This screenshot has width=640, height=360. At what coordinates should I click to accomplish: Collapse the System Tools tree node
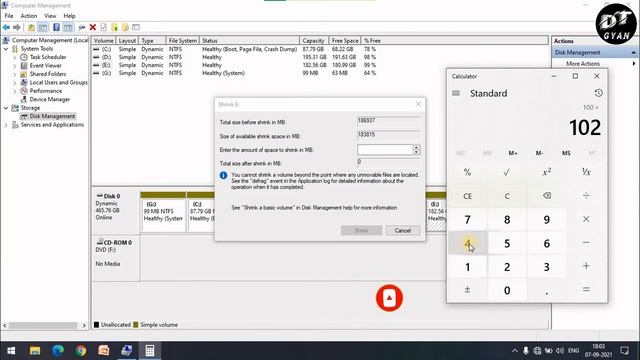coord(6,49)
